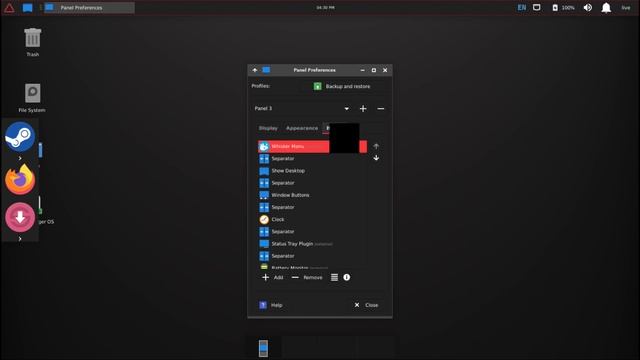Screen dimensions: 640x360
Task: Select the Window Buttons row
Action: (x=312, y=195)
